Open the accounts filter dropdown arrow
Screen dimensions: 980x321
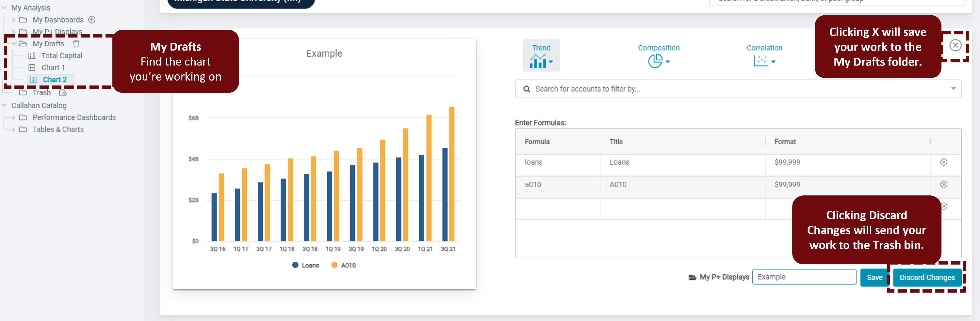(953, 88)
